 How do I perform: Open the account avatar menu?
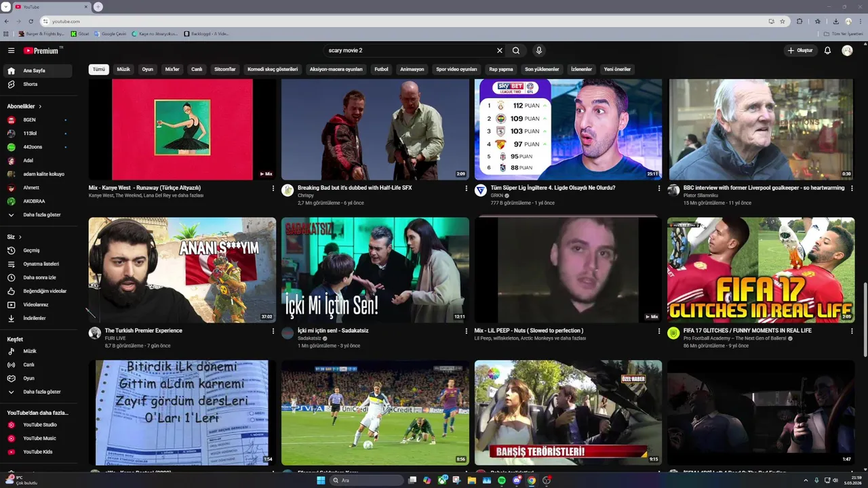(847, 51)
